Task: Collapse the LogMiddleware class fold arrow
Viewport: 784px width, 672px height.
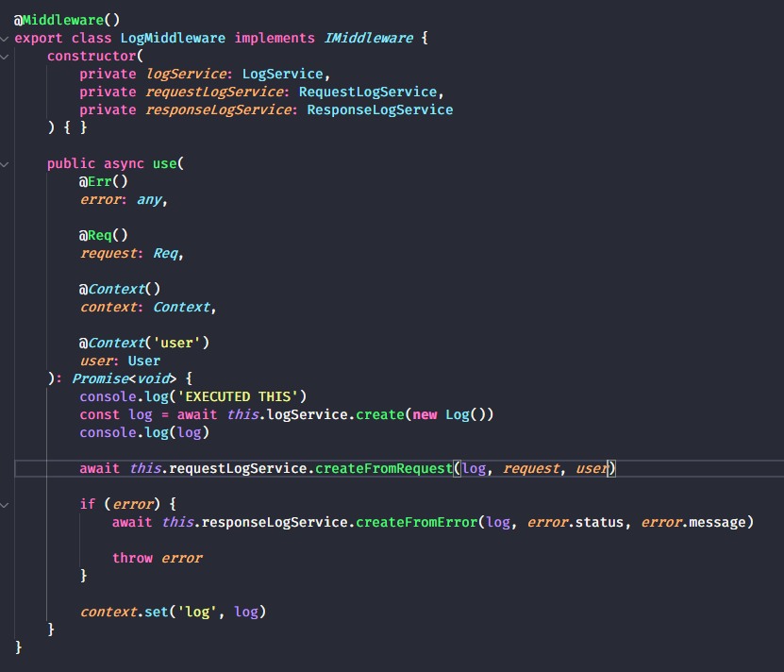Action: click(6, 38)
